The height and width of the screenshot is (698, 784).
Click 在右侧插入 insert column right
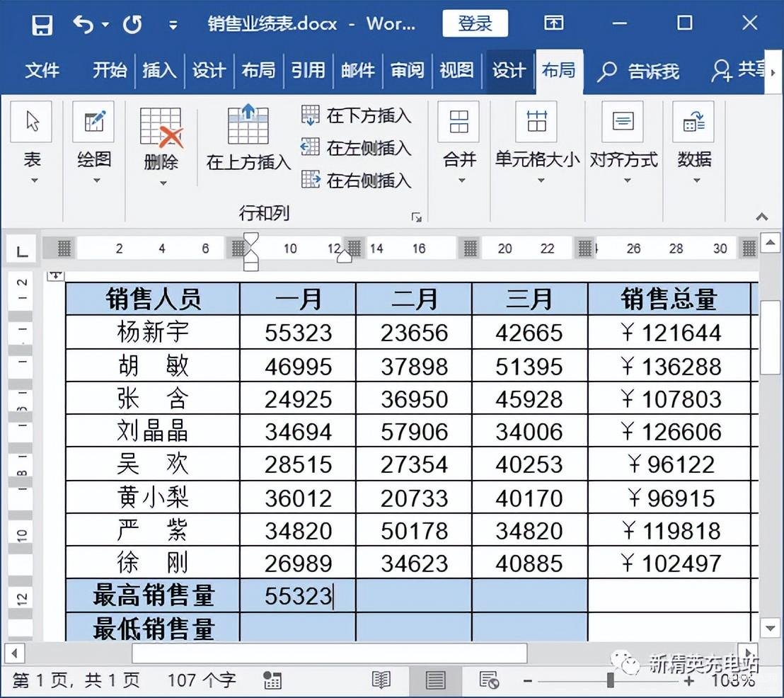pos(356,180)
